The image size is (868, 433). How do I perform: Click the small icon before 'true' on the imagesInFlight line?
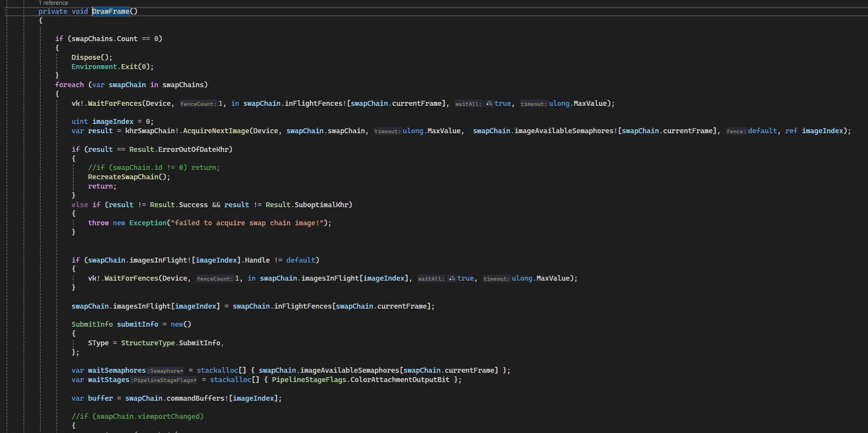coord(452,278)
